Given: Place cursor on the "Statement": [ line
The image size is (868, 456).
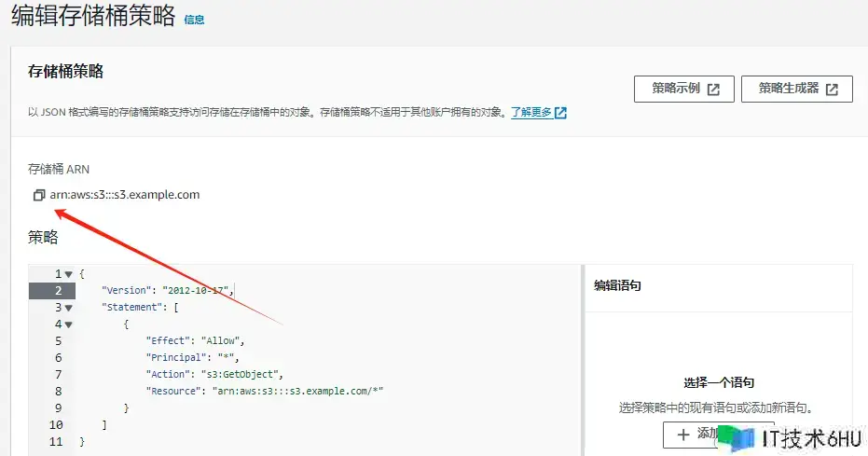Looking at the screenshot, I should coord(140,307).
